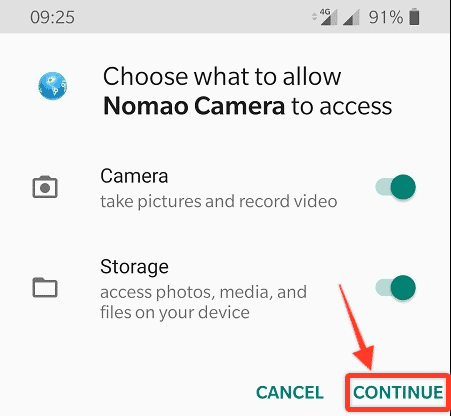Tap the 'Choose what to allow' heading

[x=222, y=77]
